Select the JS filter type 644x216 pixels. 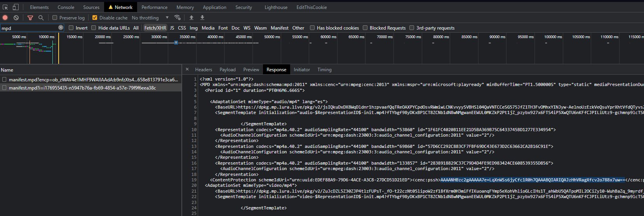[x=172, y=28]
